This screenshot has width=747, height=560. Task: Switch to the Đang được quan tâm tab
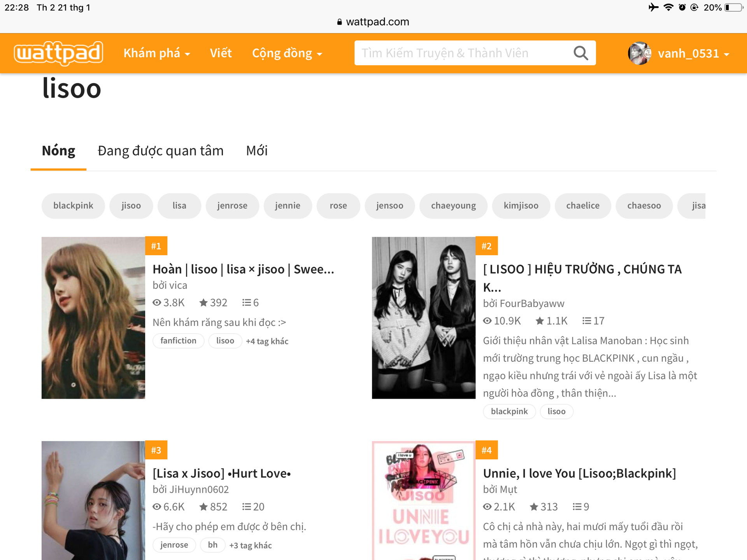(160, 151)
